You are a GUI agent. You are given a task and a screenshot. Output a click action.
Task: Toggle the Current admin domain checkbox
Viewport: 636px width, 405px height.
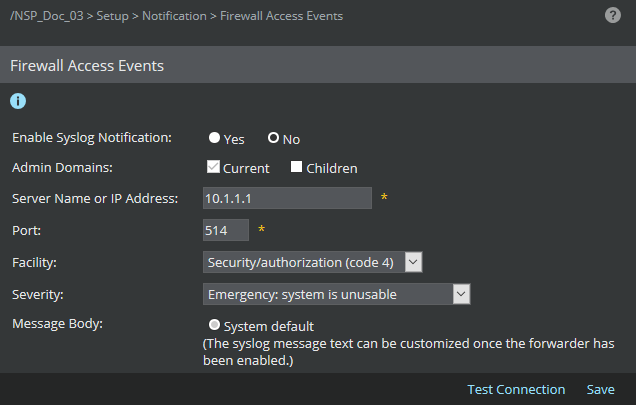(213, 167)
